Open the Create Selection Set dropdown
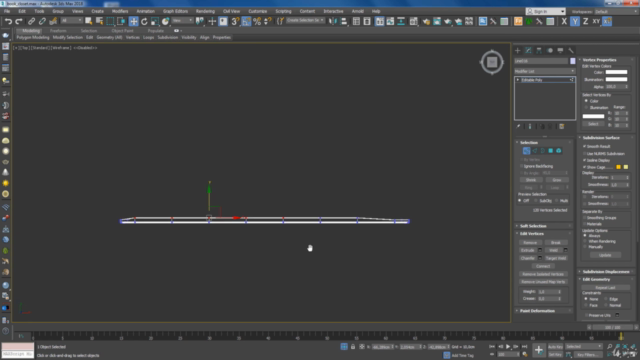Viewport: 640px width, 360px height. 305,20
